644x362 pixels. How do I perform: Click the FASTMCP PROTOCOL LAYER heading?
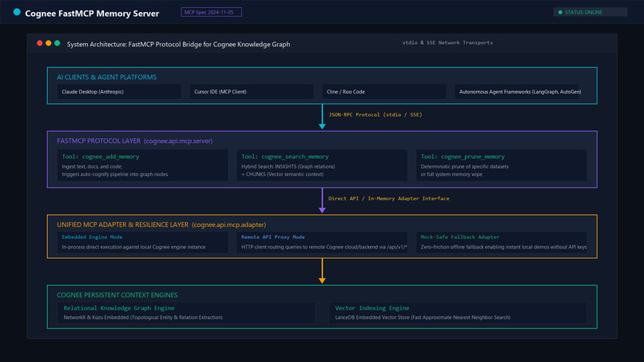[x=135, y=141]
